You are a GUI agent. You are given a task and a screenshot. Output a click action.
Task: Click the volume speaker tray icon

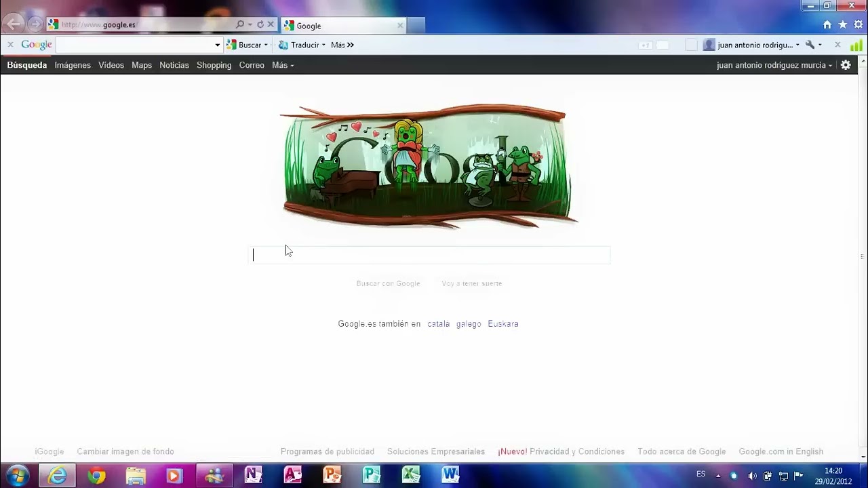(751, 476)
